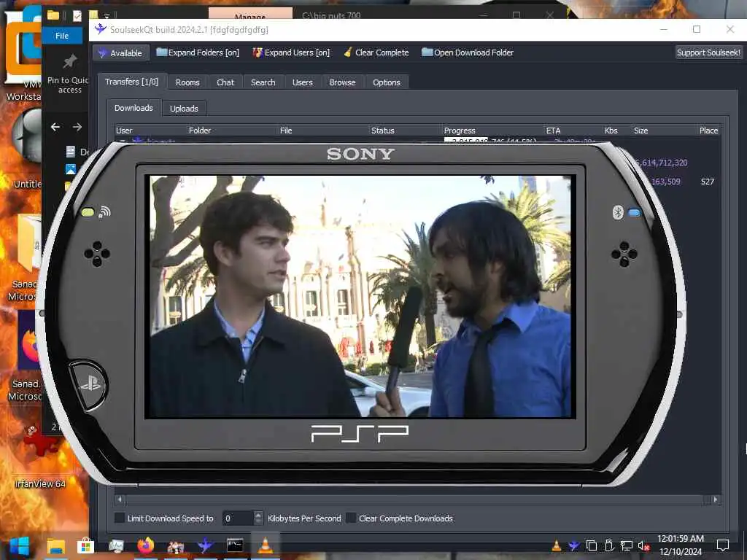Click folder icon in Explorer title bar
Image resolution: width=747 pixels, height=560 pixels.
coord(53,15)
